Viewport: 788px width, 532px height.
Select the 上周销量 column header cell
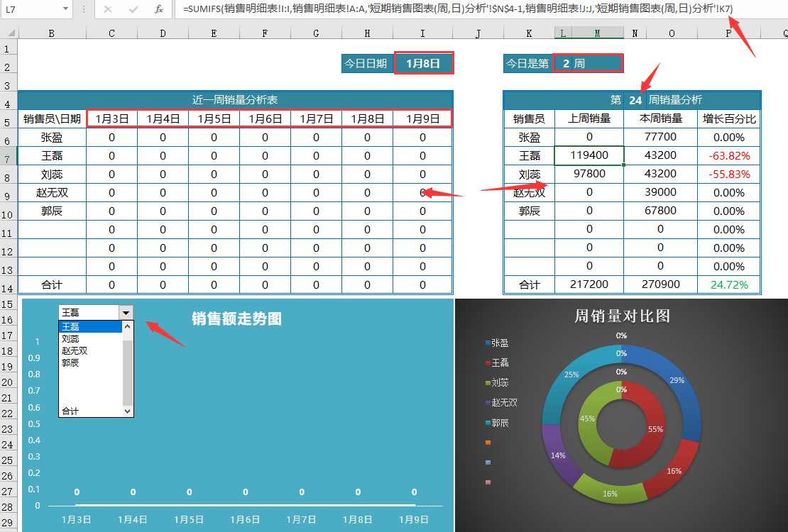(589, 118)
